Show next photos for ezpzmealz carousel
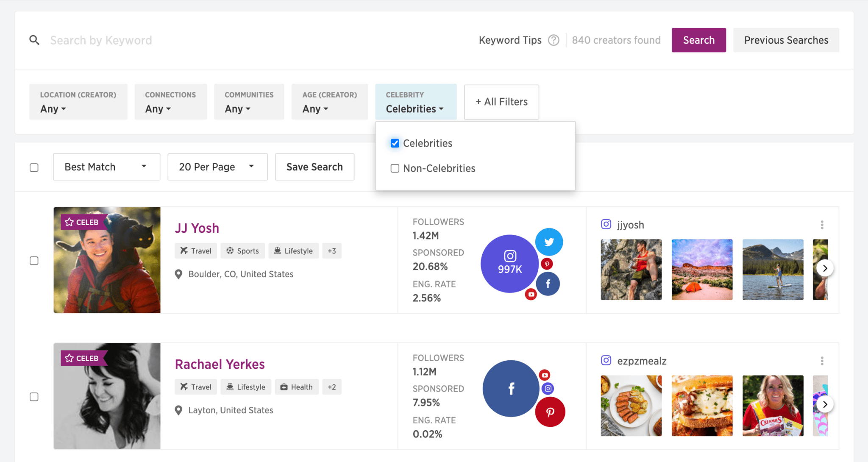This screenshot has width=868, height=462. pos(825,404)
